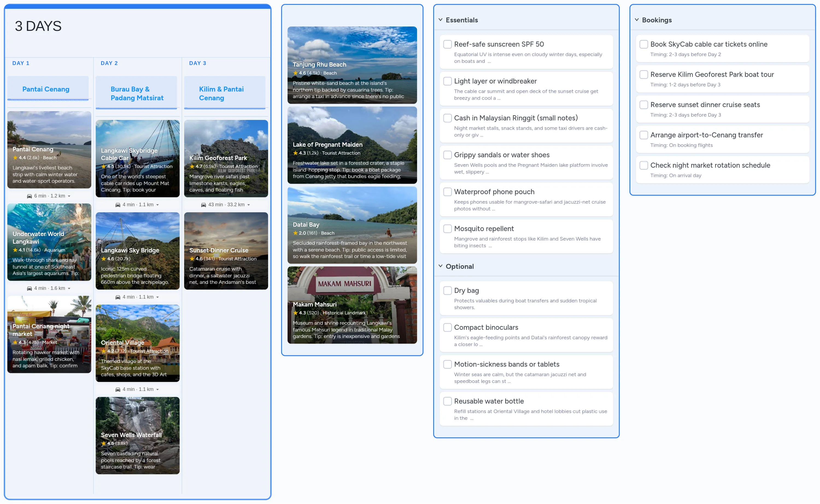Viewport: 820px width, 504px height.
Task: Click star rating icon on Datai Bay card
Action: 295,233
